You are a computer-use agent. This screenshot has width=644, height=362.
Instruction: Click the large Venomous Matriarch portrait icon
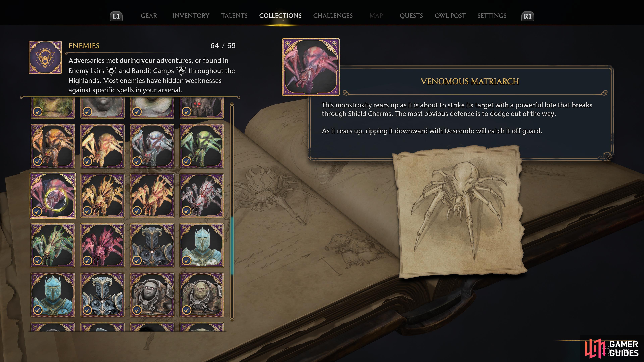coord(310,67)
